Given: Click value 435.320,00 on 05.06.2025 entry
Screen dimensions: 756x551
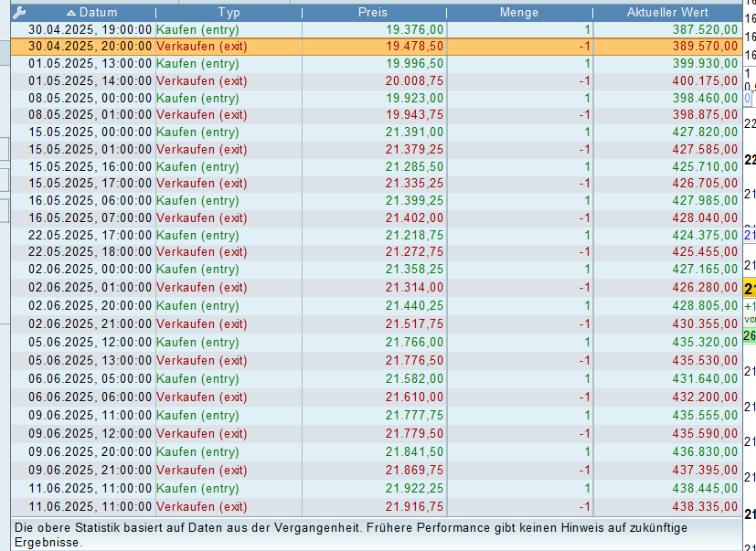Looking at the screenshot, I should point(705,343).
